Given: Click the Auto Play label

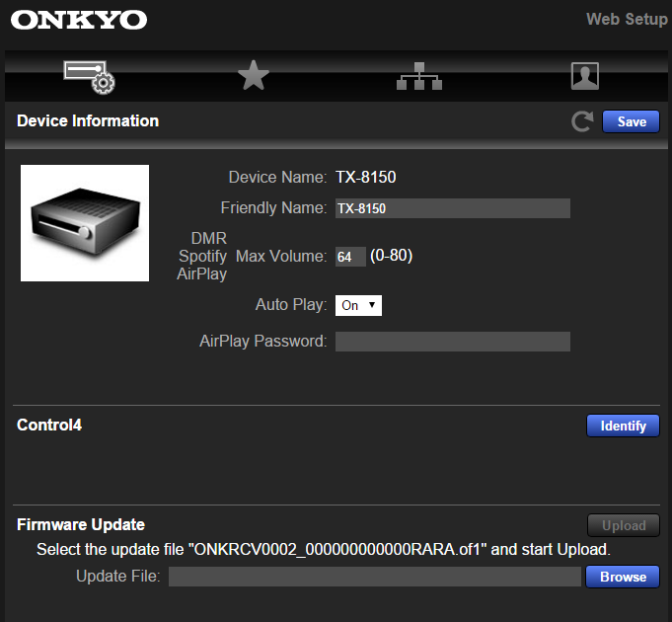Looking at the screenshot, I should [291, 305].
